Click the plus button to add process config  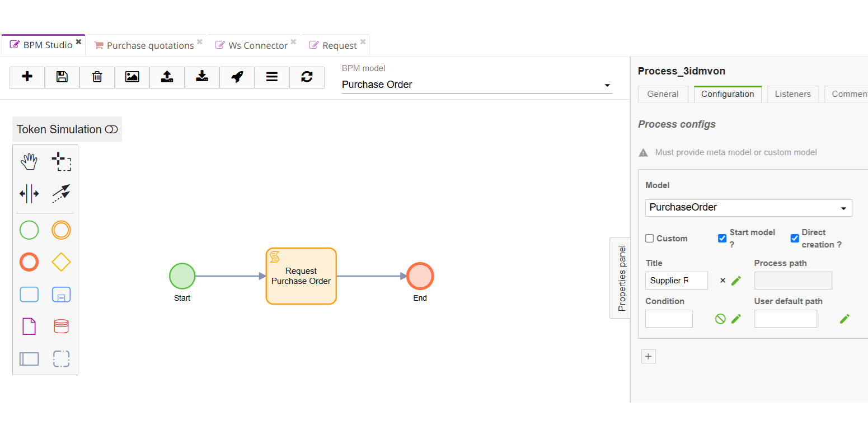tap(648, 357)
